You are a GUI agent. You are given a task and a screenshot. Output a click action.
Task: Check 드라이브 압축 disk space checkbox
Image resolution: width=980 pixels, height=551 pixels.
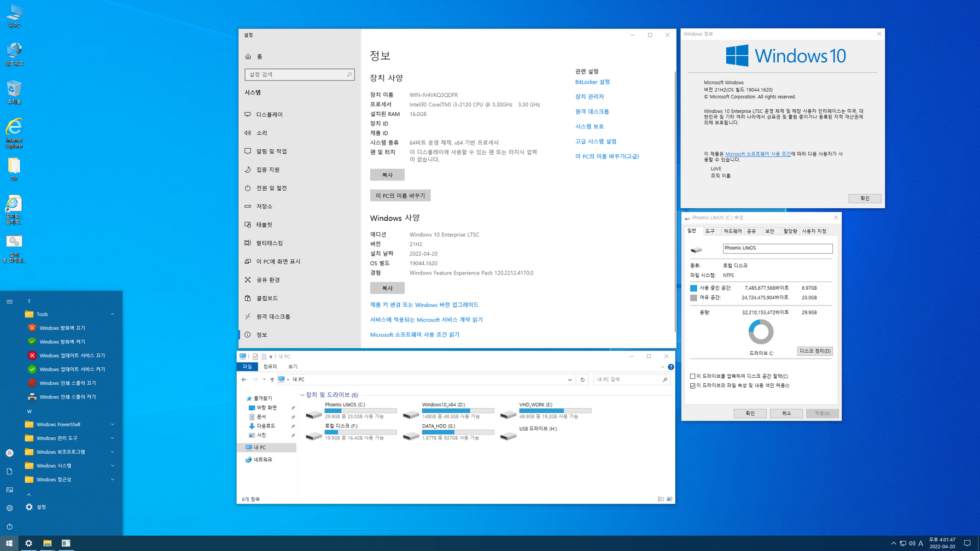tap(693, 376)
